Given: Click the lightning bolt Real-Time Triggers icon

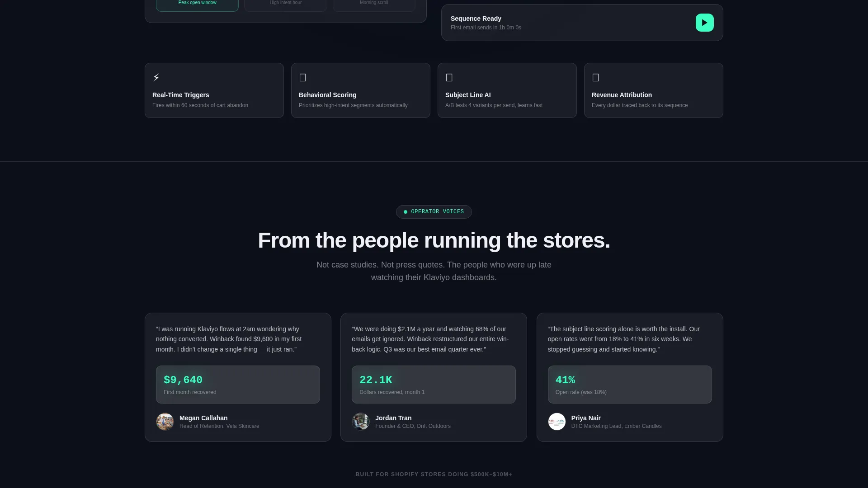Looking at the screenshot, I should pyautogui.click(x=156, y=78).
